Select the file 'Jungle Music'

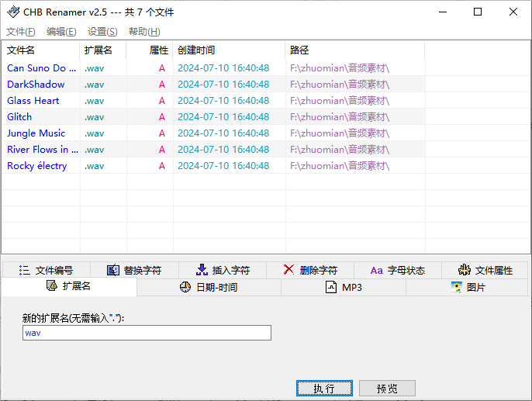click(36, 133)
